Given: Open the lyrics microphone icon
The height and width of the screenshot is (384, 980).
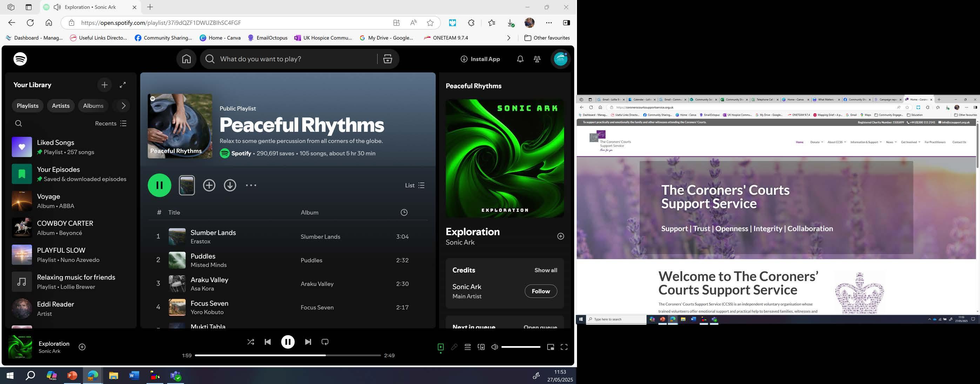Looking at the screenshot, I should pyautogui.click(x=454, y=347).
